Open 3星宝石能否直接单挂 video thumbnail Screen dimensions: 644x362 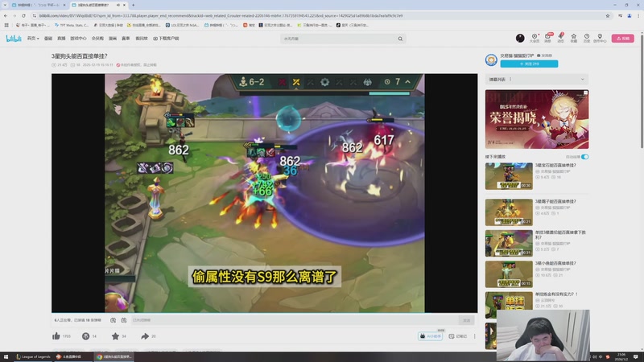coord(509,176)
